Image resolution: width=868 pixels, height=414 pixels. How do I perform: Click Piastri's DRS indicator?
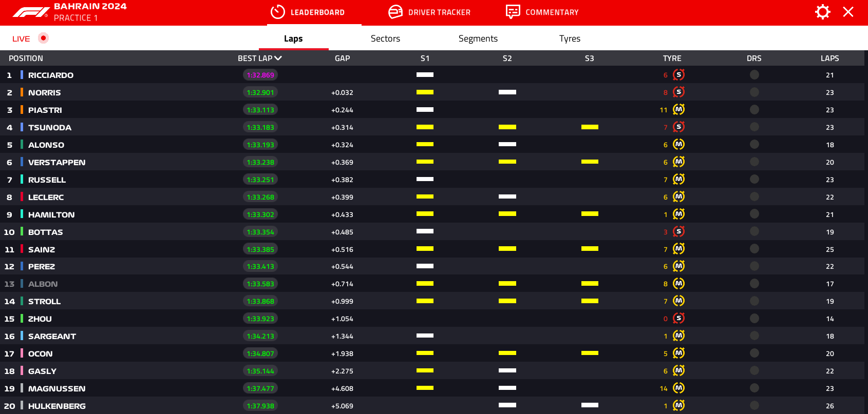[754, 110]
